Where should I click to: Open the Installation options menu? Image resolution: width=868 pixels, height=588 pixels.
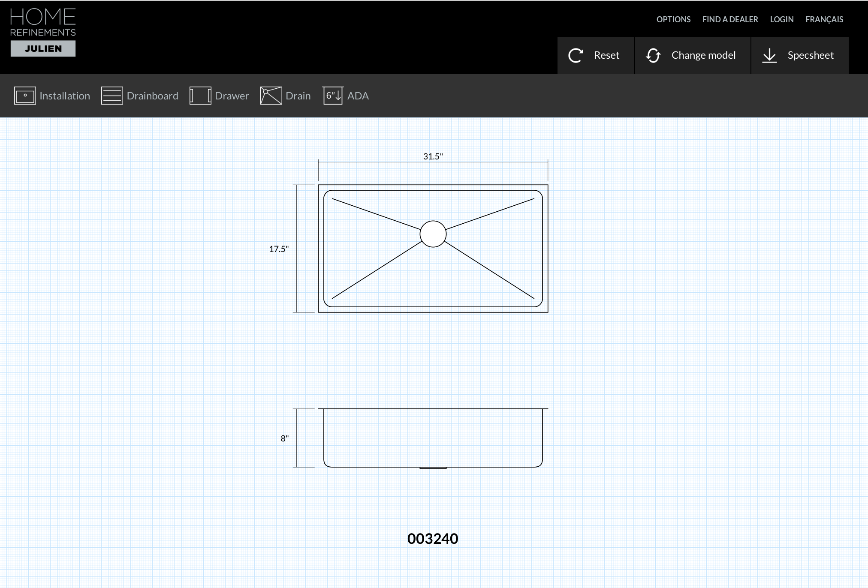(x=52, y=96)
